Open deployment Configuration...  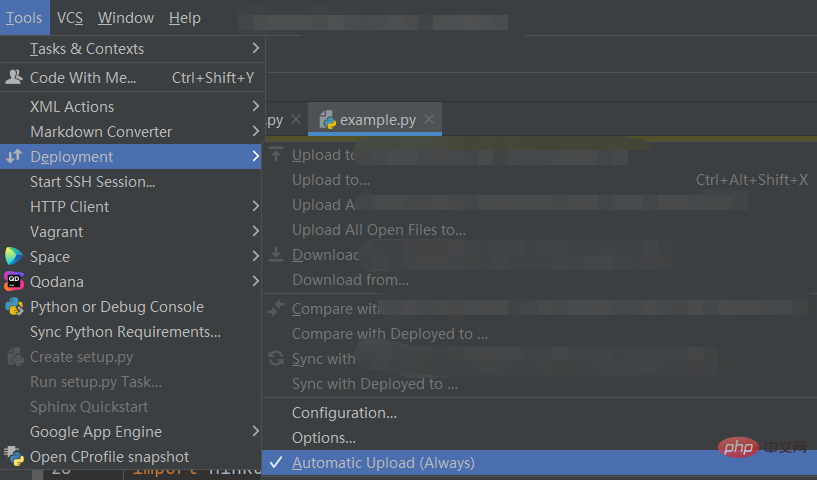pyautogui.click(x=344, y=413)
